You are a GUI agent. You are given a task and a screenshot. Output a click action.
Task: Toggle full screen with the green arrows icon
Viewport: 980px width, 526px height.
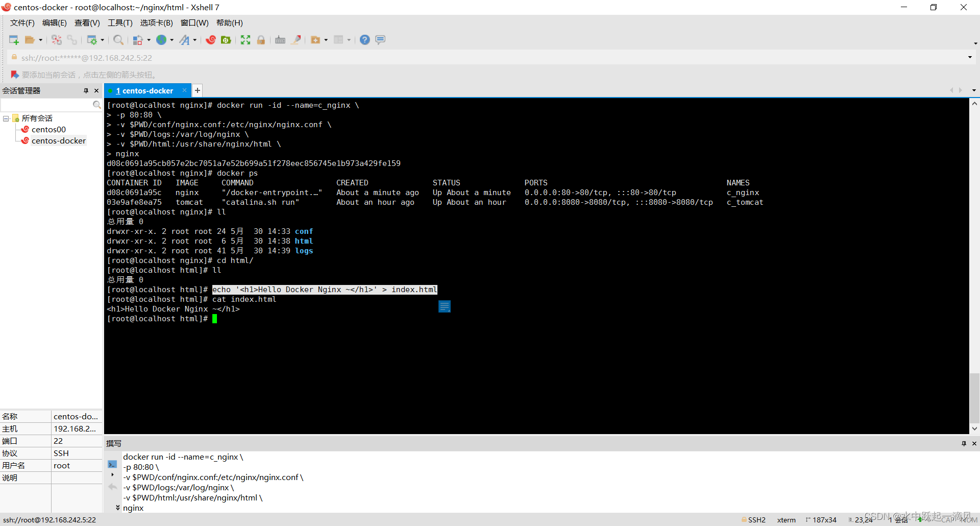point(246,40)
